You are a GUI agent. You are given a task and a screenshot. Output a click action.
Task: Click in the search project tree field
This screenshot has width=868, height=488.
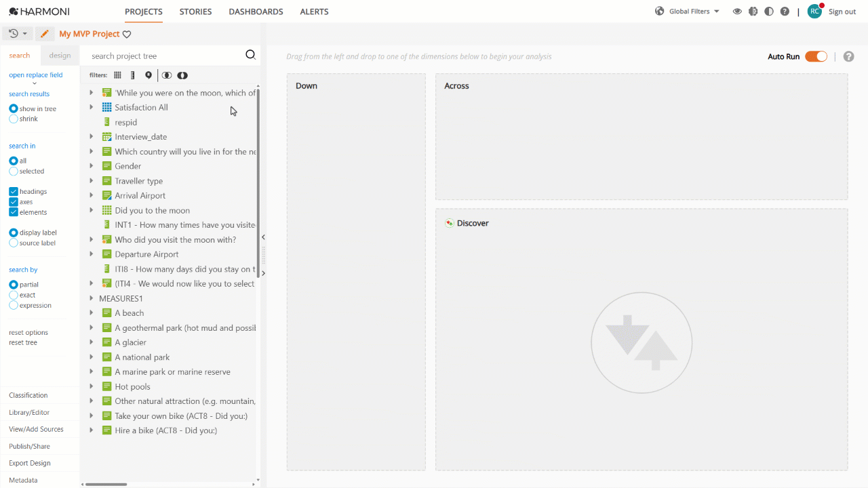pos(166,56)
